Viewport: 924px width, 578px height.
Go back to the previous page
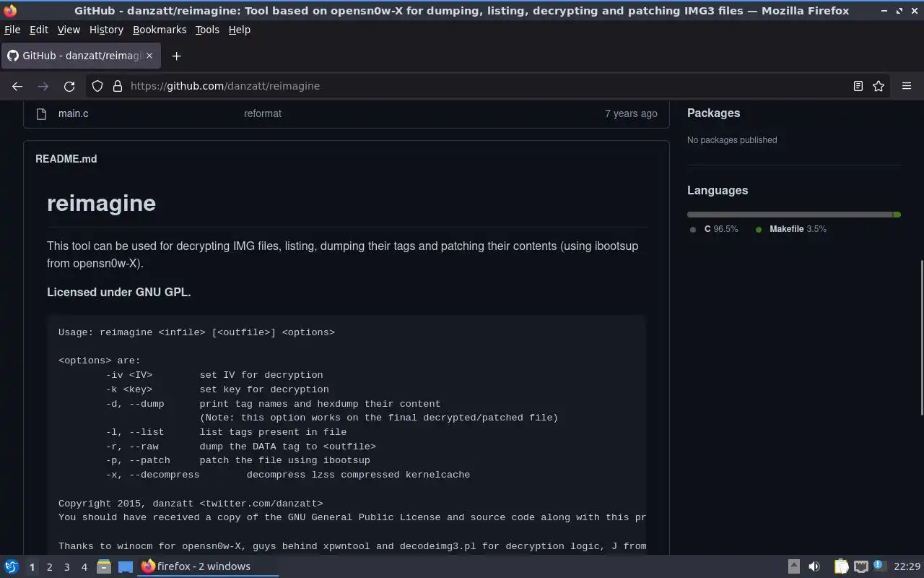pos(17,86)
